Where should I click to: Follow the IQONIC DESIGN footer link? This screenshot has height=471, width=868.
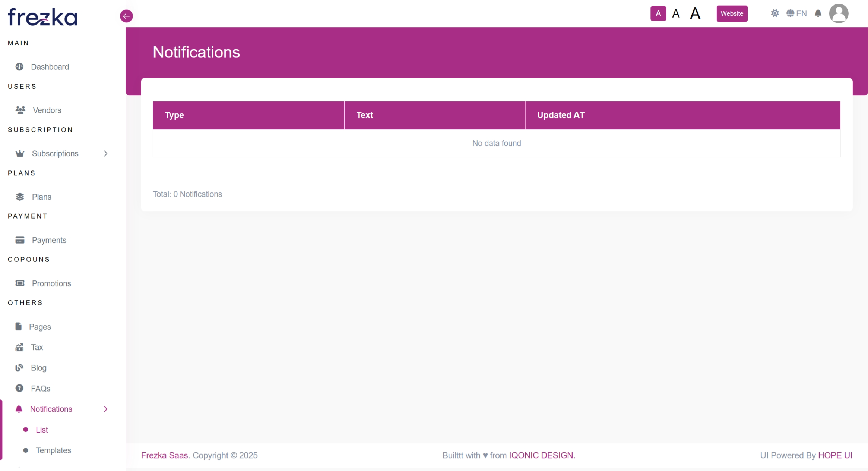[542, 455]
